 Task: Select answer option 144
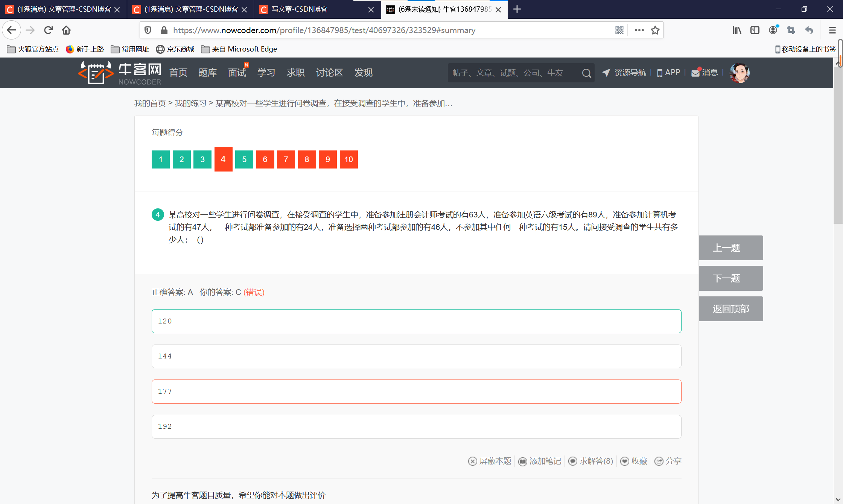417,357
